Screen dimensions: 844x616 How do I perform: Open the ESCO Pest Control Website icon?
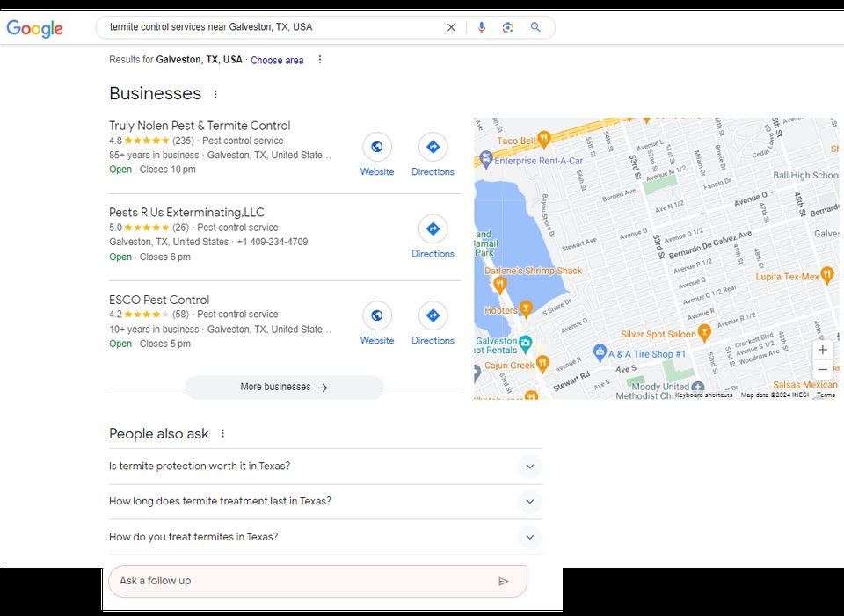click(377, 315)
